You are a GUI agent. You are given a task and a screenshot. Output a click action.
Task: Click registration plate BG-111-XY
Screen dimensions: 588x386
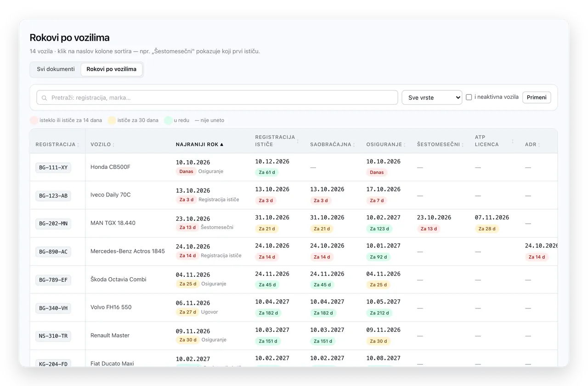coord(53,168)
